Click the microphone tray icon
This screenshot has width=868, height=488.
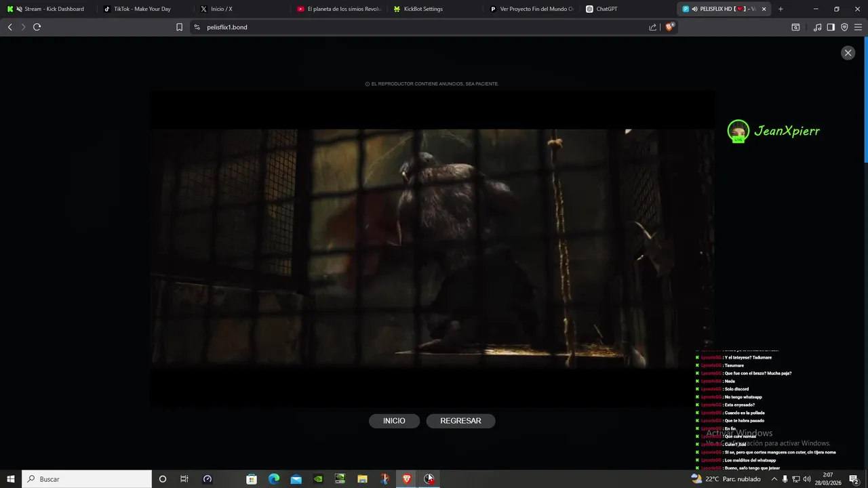[x=785, y=479]
